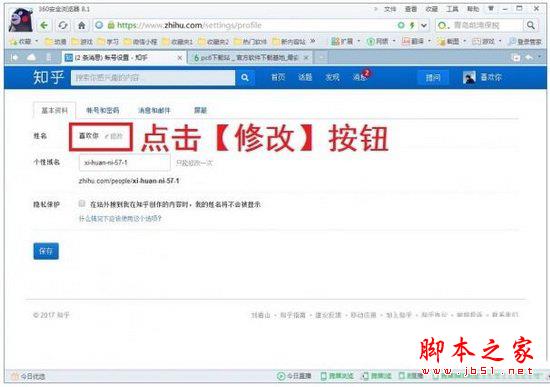Open the 收藏 dropdown arrow

(36, 41)
